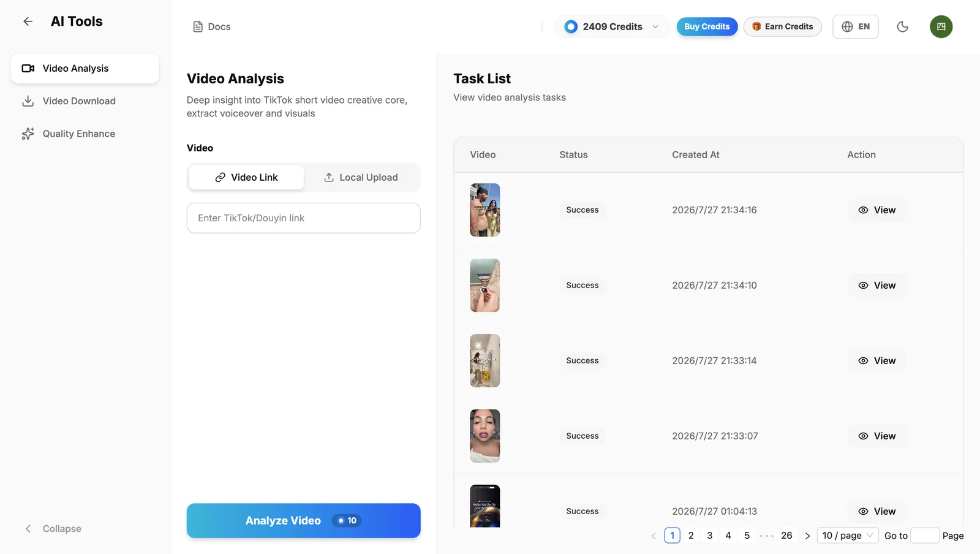Toggle dark mode with the moon icon
The image size is (980, 554).
[x=902, y=27]
